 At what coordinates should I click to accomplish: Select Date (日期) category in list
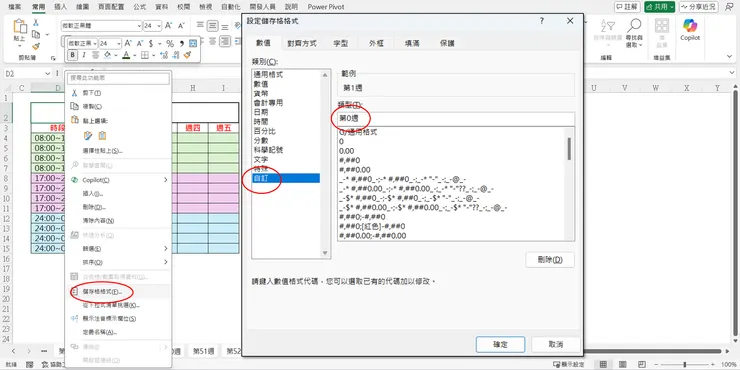(286, 112)
